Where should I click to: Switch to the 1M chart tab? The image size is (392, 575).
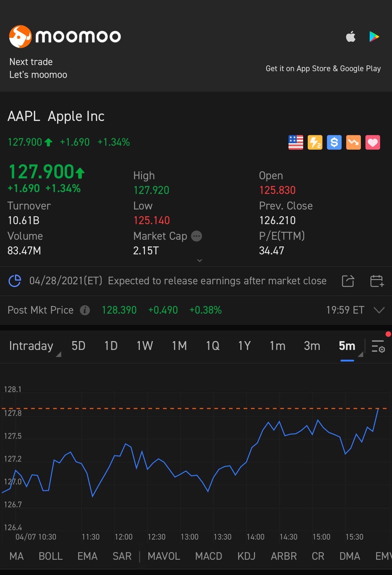coord(179,346)
